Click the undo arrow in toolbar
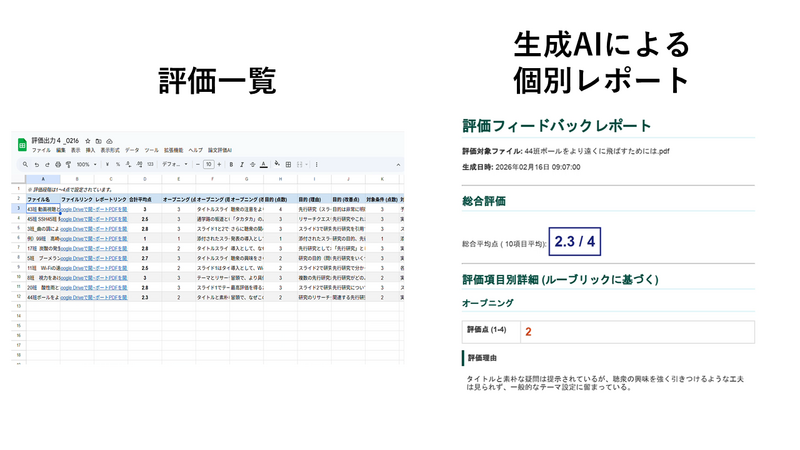Viewport: 800px width, 450px height. pyautogui.click(x=36, y=164)
